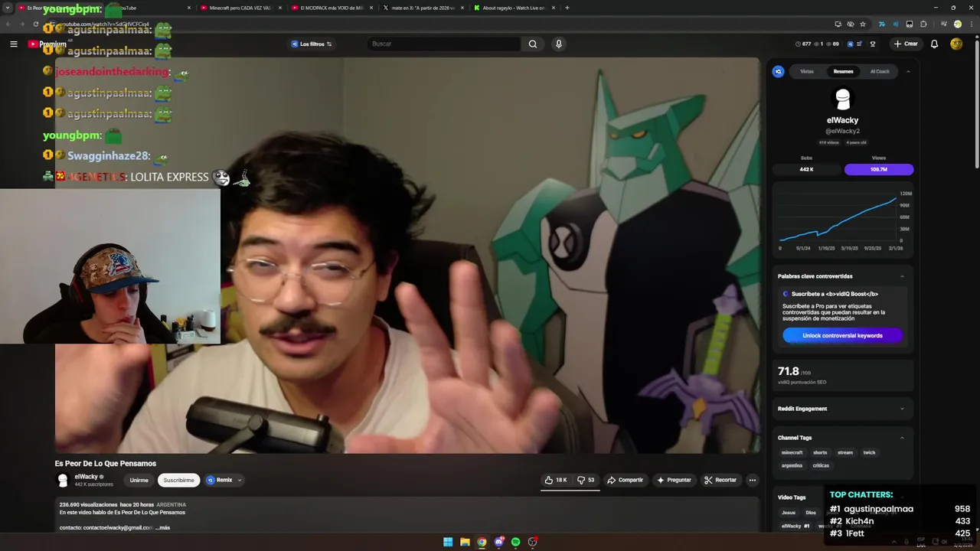Image resolution: width=980 pixels, height=551 pixels.
Task: Switch to Vistas tab in vidIQ
Action: click(x=807, y=71)
